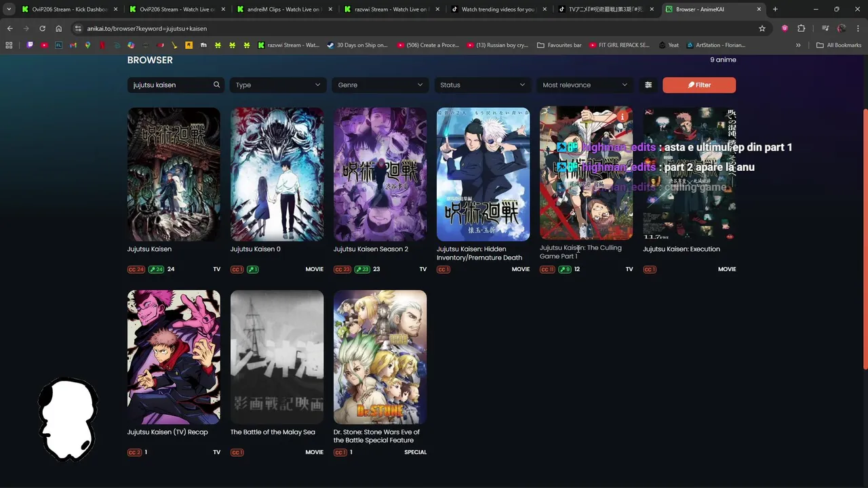Open 'The Battle of the Malay Sea' link
The width and height of the screenshot is (868, 488).
coord(273,432)
